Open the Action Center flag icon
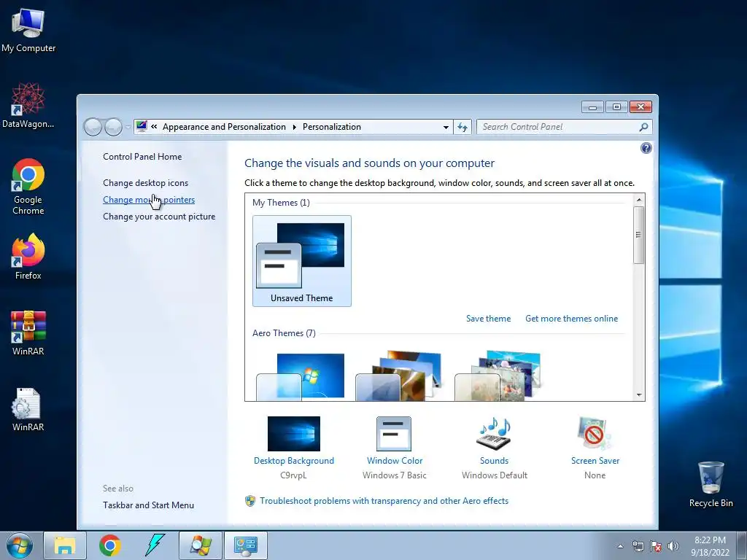 tap(656, 546)
